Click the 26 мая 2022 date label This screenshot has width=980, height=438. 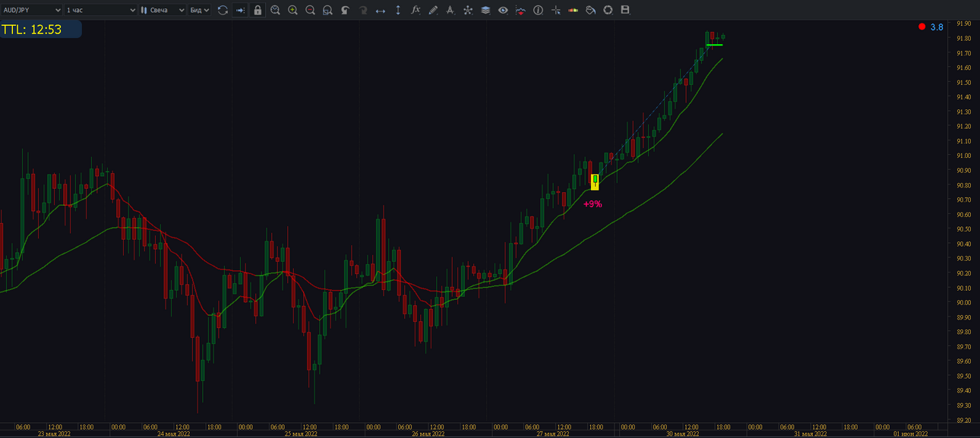click(x=427, y=434)
